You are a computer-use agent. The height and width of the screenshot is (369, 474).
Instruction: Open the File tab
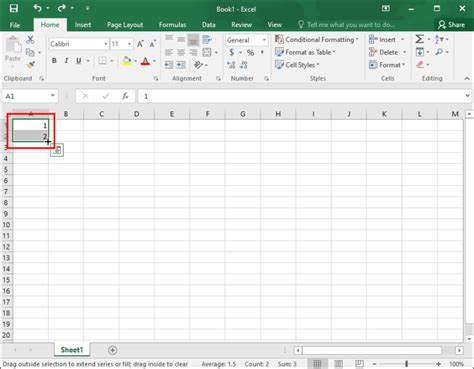15,25
